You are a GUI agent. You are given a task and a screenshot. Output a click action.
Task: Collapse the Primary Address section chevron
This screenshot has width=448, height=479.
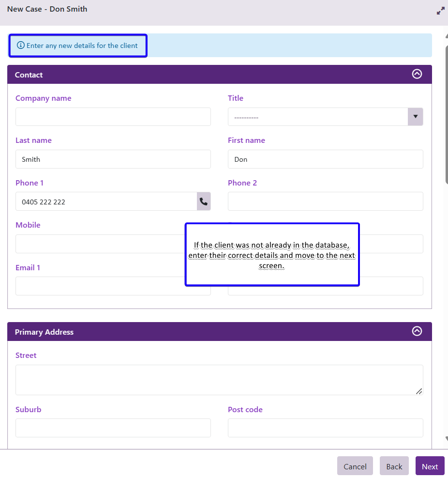[x=417, y=331]
